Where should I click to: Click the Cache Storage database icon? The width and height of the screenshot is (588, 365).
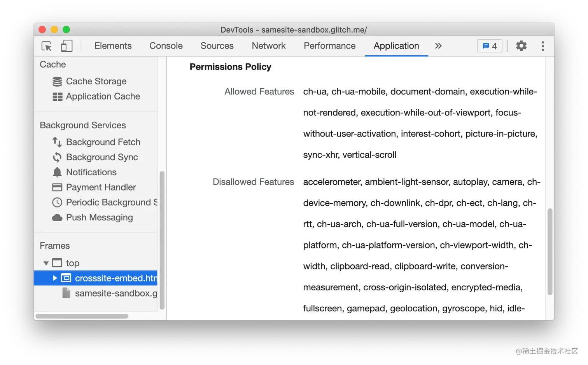(x=57, y=81)
